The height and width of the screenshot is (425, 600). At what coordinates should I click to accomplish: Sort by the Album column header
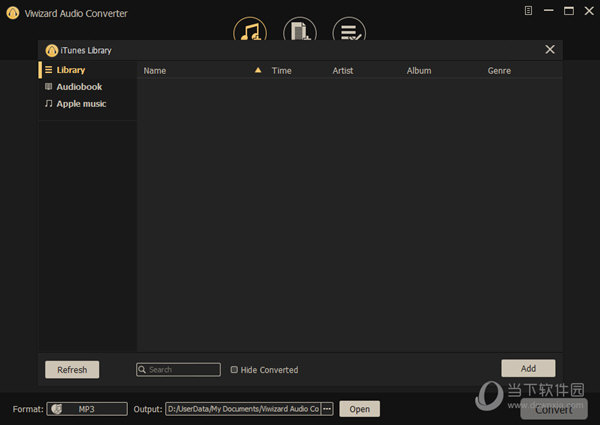click(419, 71)
